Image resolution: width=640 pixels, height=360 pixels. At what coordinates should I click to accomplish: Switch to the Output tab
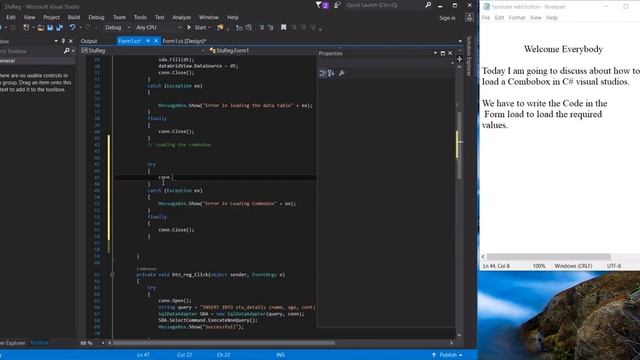(89, 41)
